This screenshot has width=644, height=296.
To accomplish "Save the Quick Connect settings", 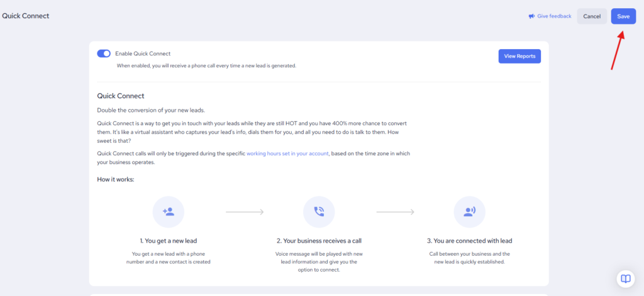I will [623, 16].
